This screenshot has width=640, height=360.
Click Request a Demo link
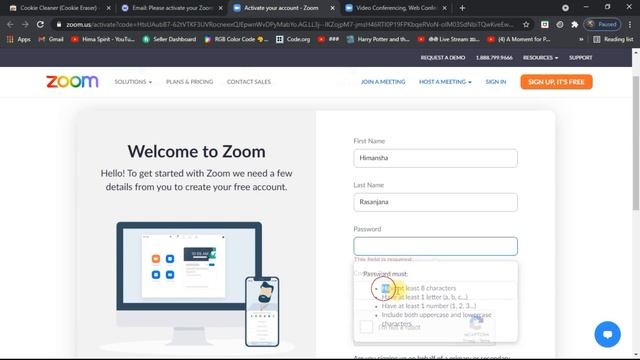click(443, 58)
